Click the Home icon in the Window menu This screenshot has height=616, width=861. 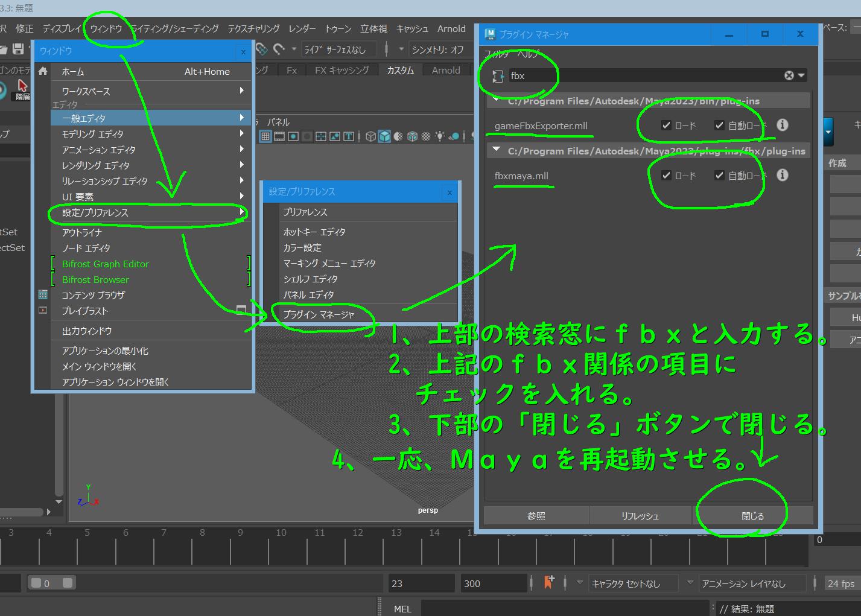[x=43, y=71]
